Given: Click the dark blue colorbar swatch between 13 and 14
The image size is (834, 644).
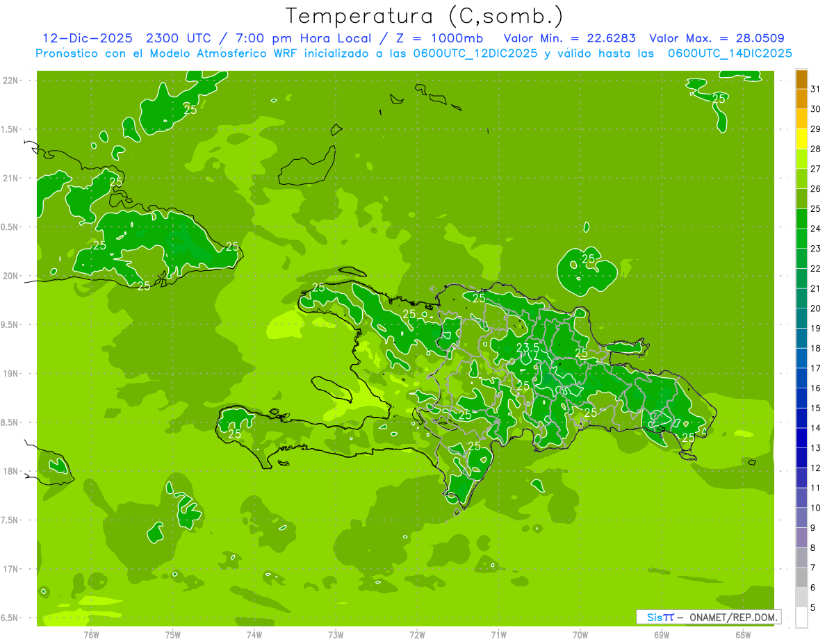Looking at the screenshot, I should pos(801,438).
